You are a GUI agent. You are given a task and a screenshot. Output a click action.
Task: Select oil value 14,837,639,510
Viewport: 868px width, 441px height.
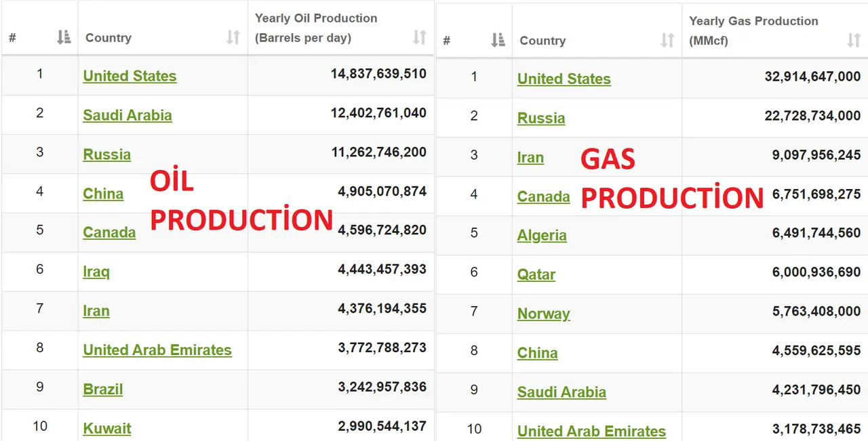(378, 73)
